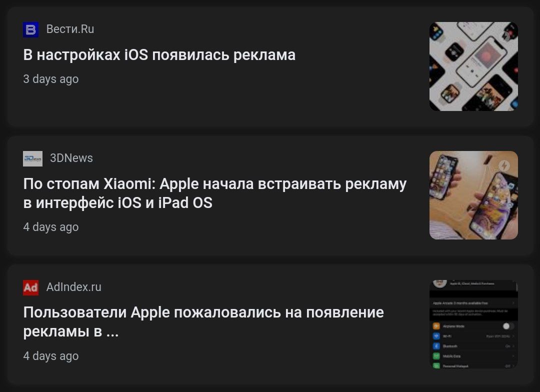
Task: Click Airplane Mode switch in AdIndex thumbnail
Action: point(508,326)
